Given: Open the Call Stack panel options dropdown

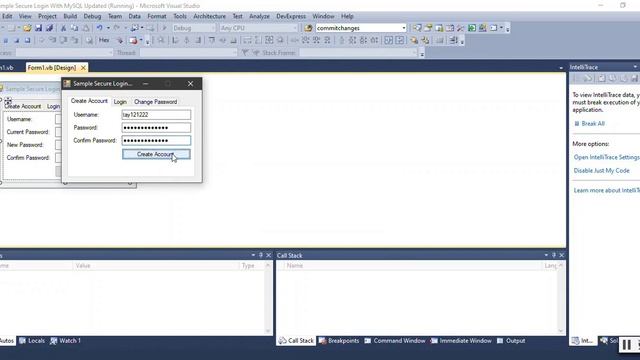Looking at the screenshot, I should (x=546, y=255).
